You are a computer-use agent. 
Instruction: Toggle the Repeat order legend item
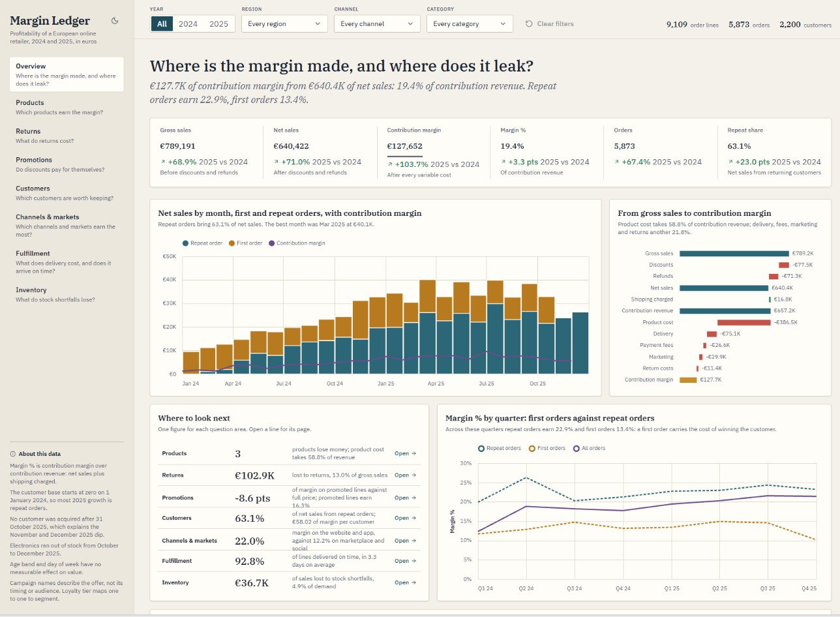point(202,243)
